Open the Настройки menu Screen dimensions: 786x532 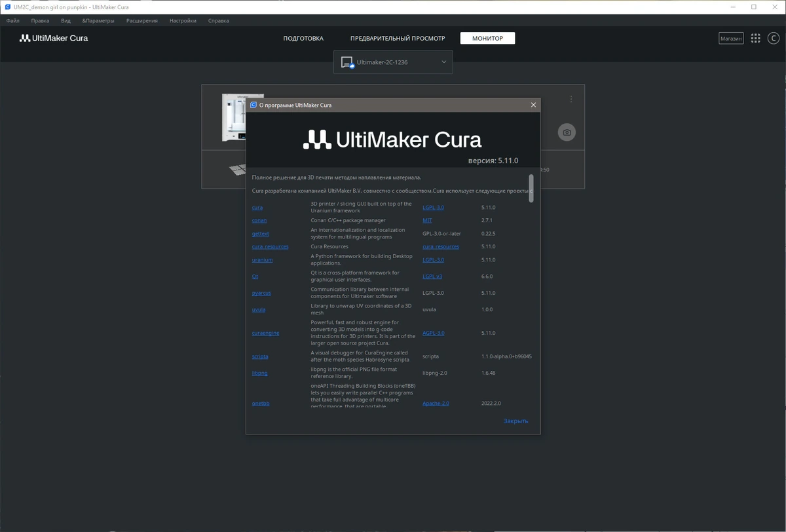pyautogui.click(x=183, y=20)
